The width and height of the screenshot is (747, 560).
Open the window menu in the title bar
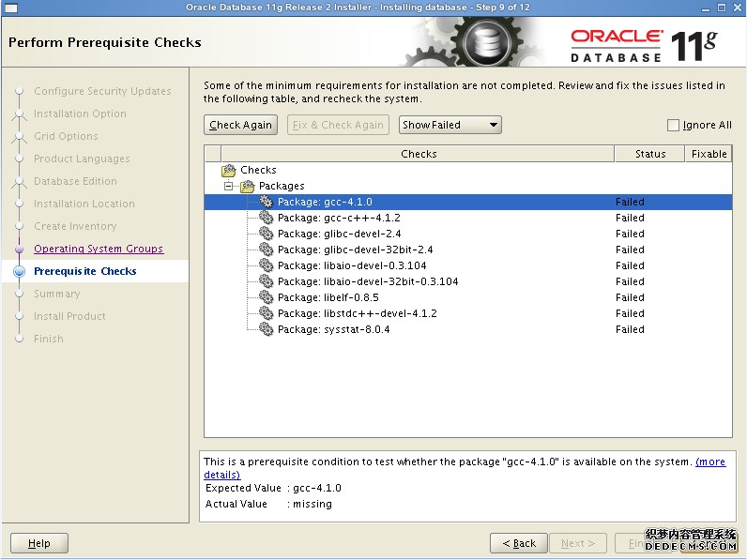[x=11, y=8]
